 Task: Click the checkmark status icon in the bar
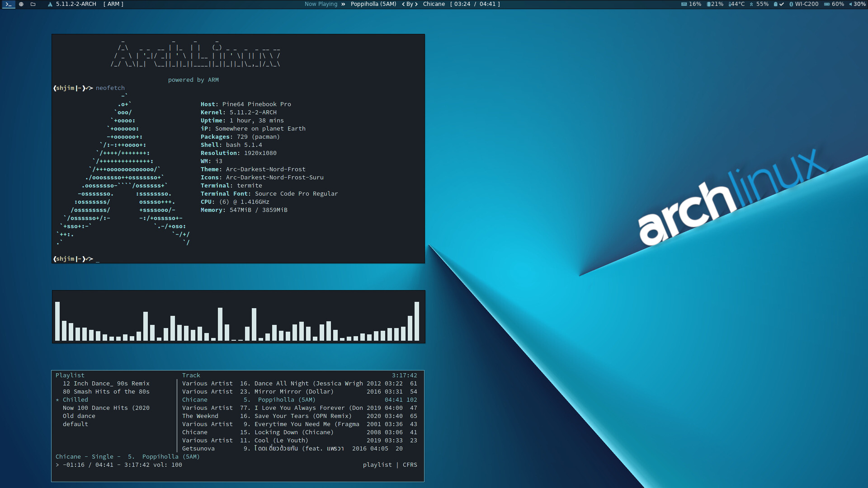pyautogui.click(x=781, y=4)
